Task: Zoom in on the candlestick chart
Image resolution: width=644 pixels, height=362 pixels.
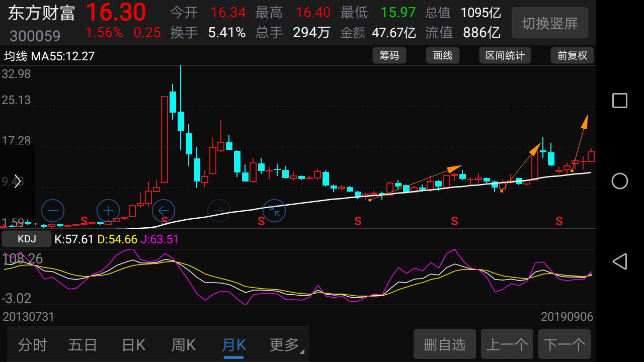Action: pos(108,211)
